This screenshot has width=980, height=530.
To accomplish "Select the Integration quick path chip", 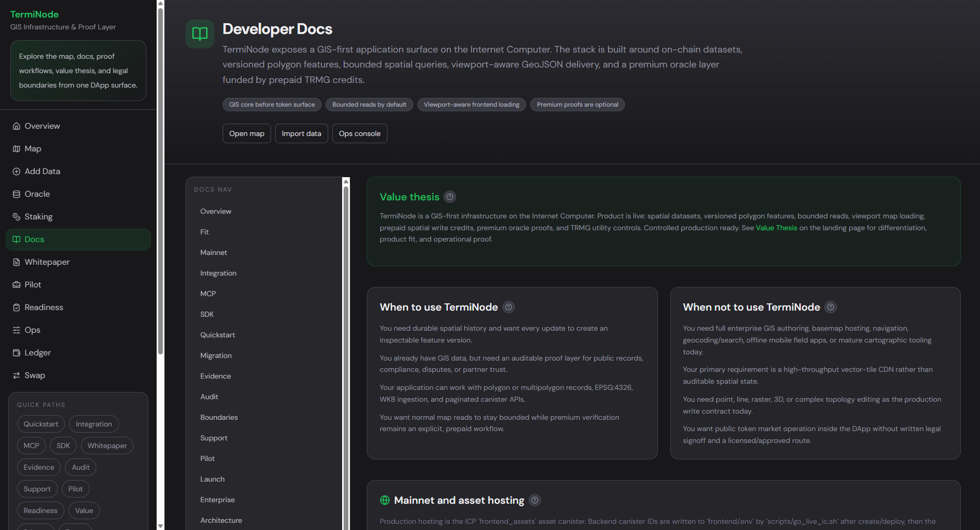I will [x=94, y=424].
